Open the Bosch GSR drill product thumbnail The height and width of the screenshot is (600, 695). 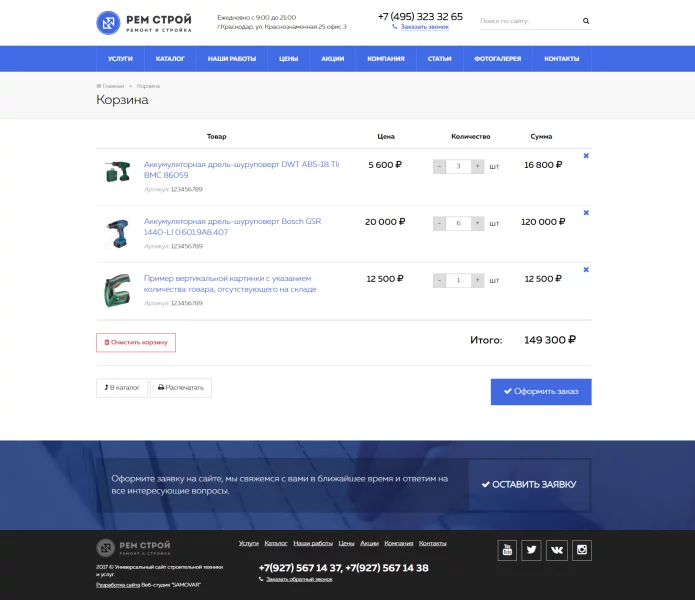coord(116,233)
